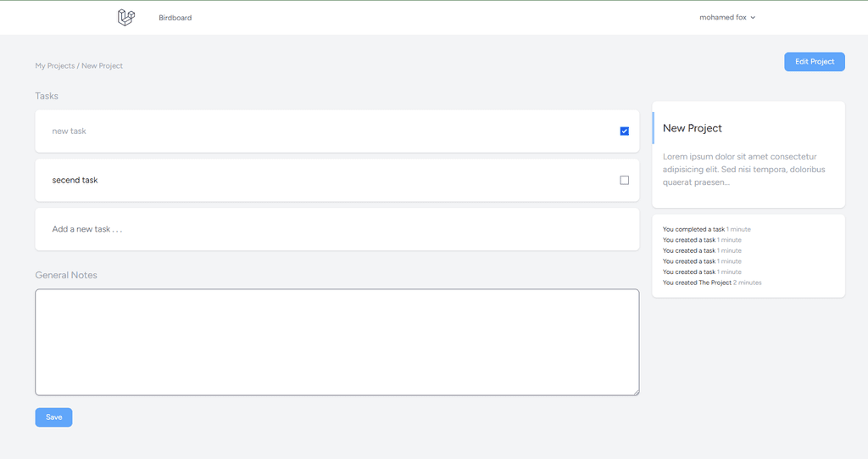Click the chevron beside mohamed fox
868x459 pixels.
pyautogui.click(x=753, y=18)
